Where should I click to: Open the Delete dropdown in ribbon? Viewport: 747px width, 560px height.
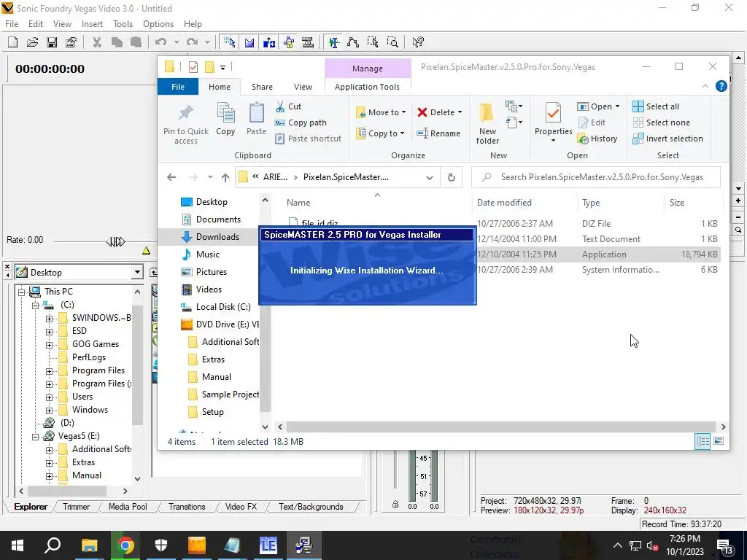pos(460,112)
